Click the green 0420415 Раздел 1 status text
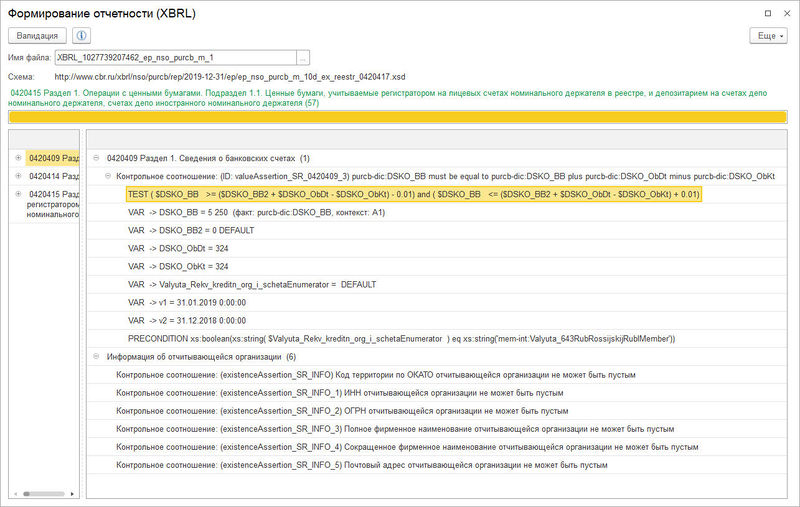This screenshot has width=800, height=507. coord(400,97)
